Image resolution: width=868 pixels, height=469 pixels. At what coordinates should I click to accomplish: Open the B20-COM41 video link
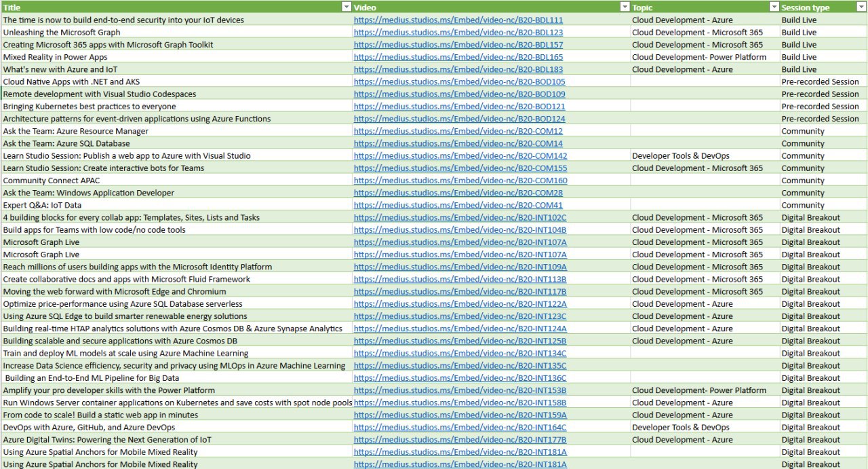458,205
